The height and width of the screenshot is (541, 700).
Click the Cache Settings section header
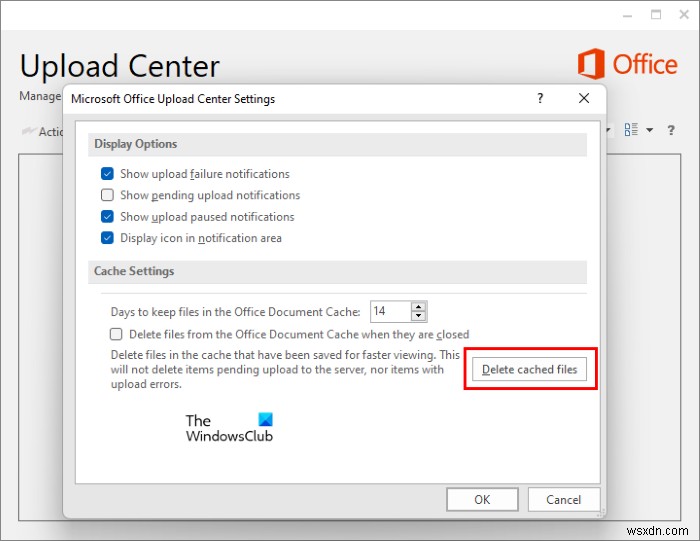338,271
